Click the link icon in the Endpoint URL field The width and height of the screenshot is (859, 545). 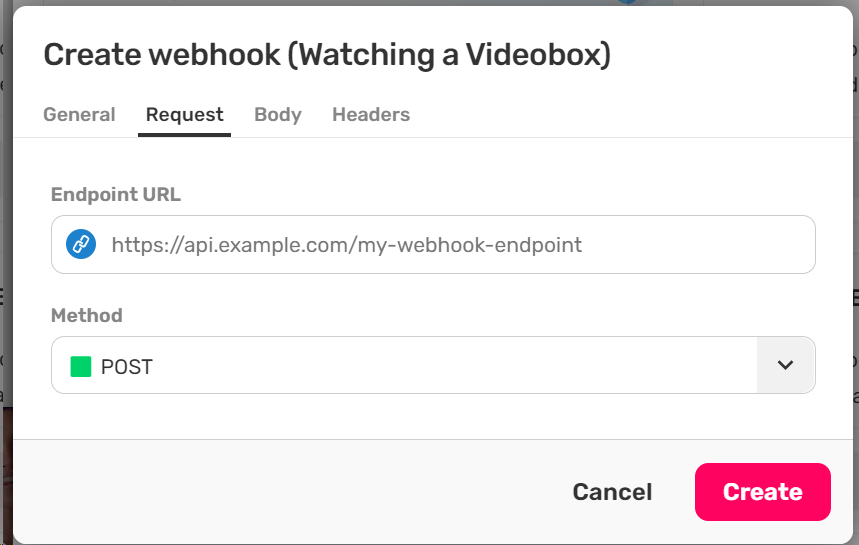[81, 244]
